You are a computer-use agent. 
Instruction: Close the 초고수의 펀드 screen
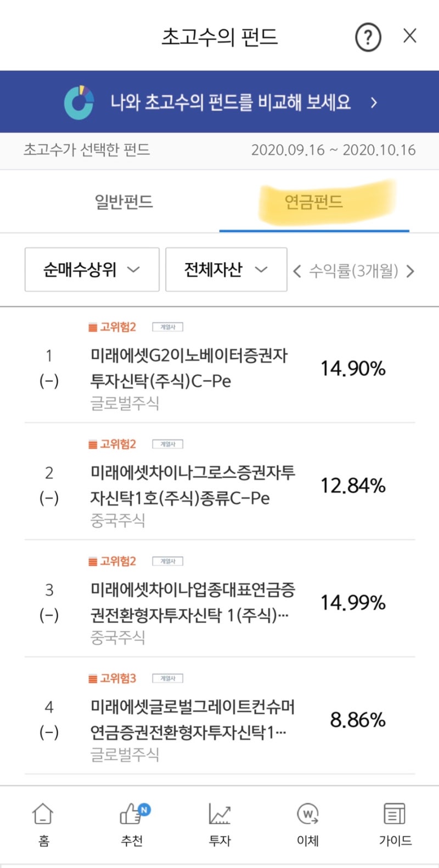click(410, 36)
